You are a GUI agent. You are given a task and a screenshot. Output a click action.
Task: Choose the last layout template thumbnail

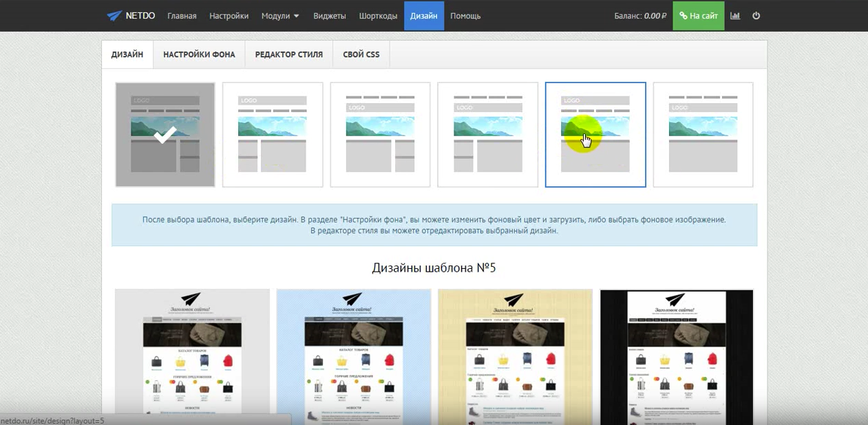point(703,135)
